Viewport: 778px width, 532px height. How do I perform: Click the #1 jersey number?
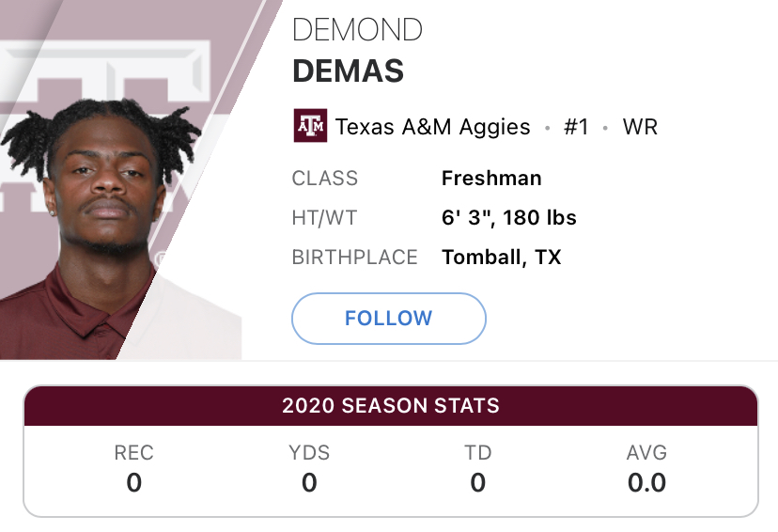tap(576, 127)
